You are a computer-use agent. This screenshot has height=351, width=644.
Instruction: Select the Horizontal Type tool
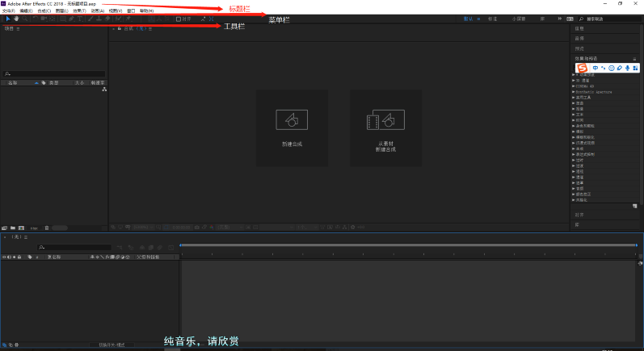(80, 19)
